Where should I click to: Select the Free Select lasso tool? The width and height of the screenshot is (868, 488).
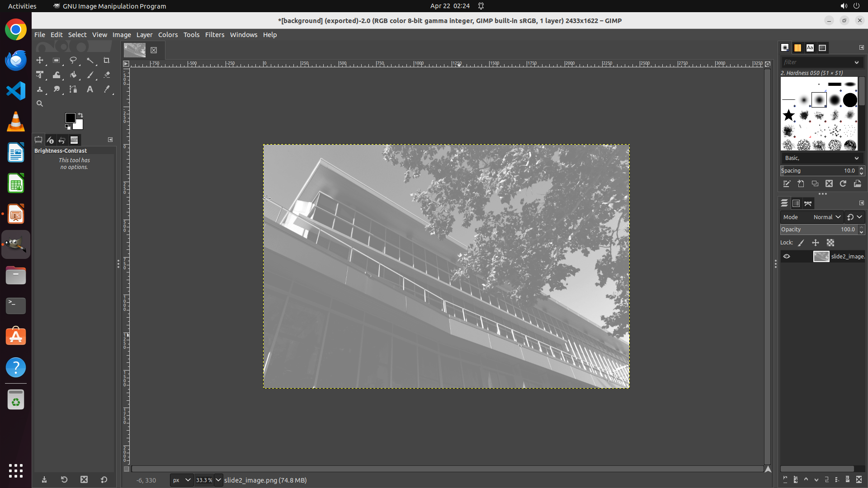73,61
